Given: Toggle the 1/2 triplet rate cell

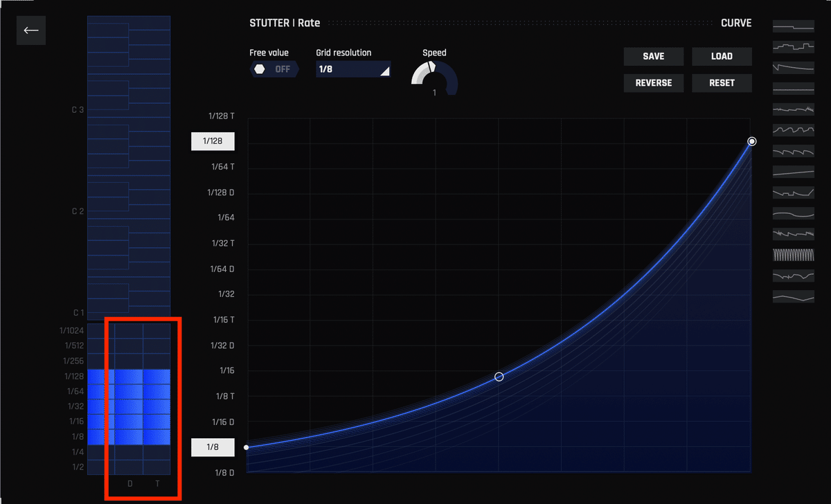Looking at the screenshot, I should (157, 467).
